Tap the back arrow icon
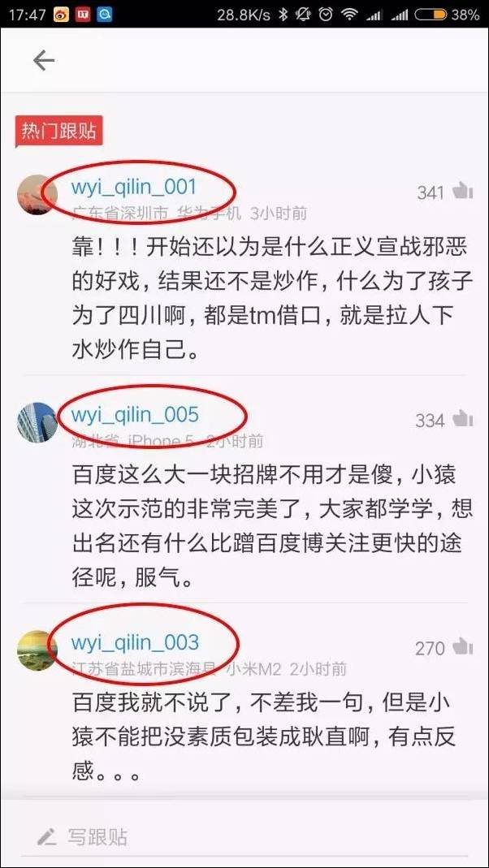This screenshot has height=868, width=489. pos(44,60)
